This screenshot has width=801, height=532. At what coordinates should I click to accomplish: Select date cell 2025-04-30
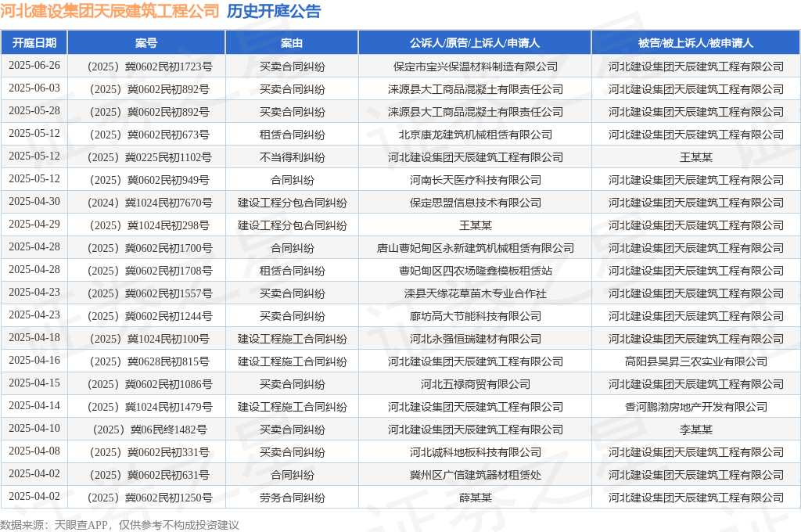[34, 201]
